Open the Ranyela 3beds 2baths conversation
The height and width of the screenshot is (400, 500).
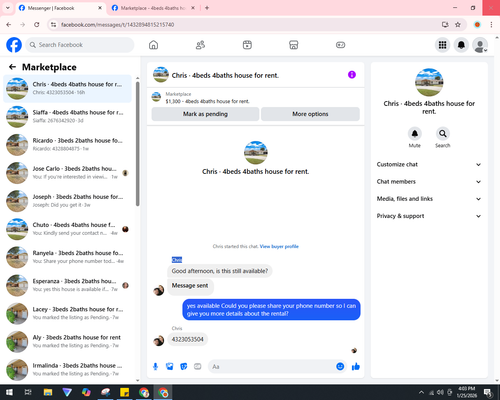[x=67, y=257]
